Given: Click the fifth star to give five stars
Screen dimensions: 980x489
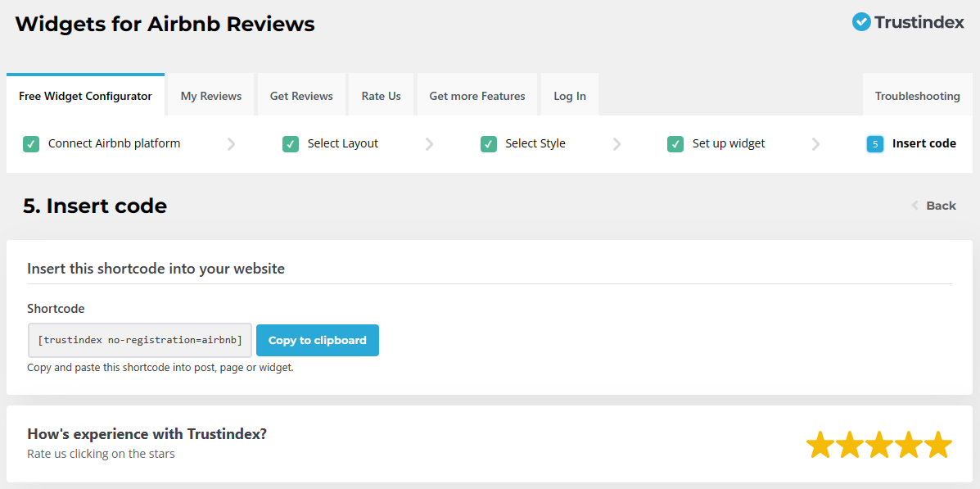Looking at the screenshot, I should 938,444.
